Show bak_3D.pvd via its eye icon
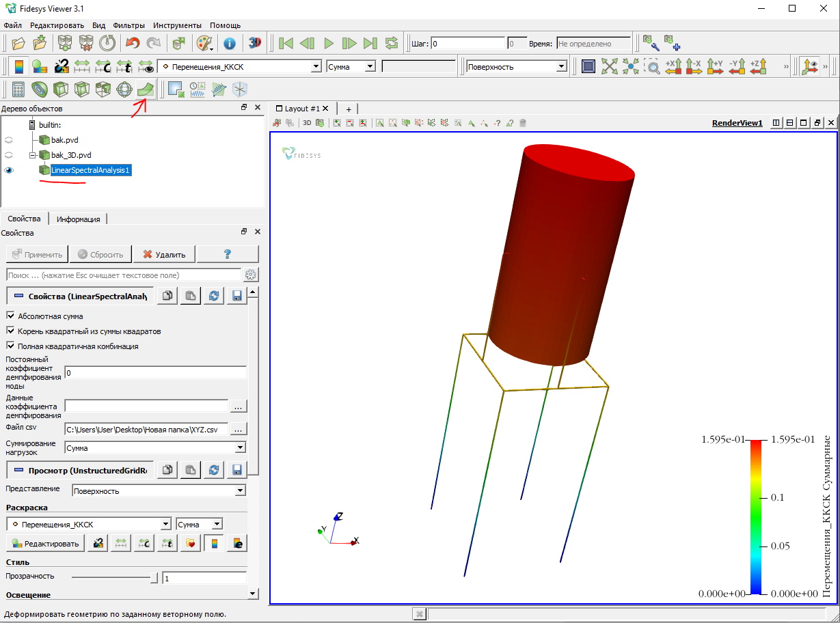The width and height of the screenshot is (840, 623). (9, 155)
